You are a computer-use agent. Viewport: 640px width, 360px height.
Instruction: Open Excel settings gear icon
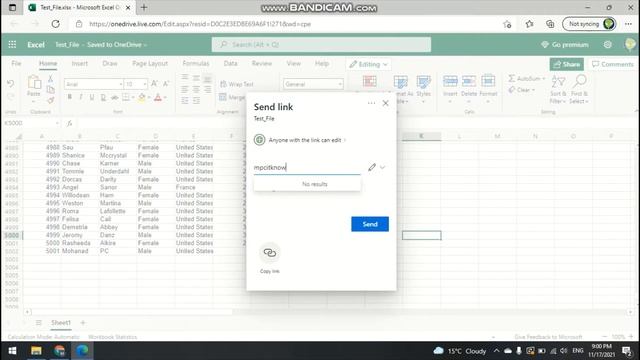(608, 44)
